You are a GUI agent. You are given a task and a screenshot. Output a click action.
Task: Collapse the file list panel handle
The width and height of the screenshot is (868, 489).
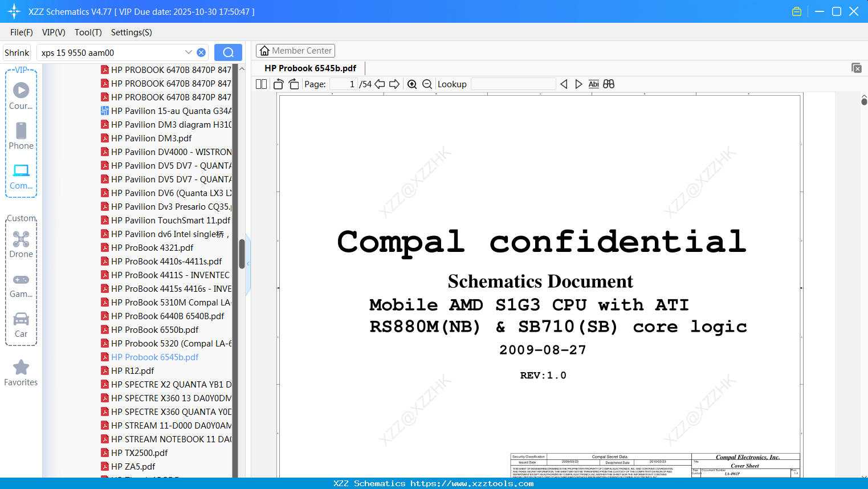(248, 264)
